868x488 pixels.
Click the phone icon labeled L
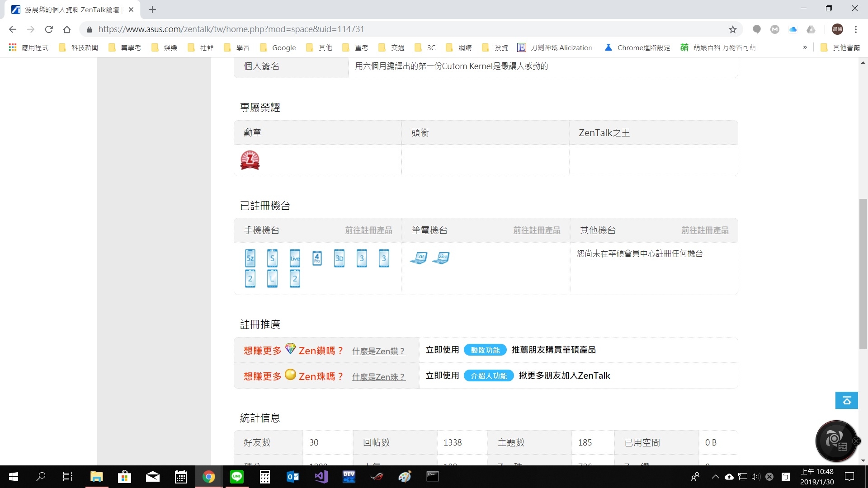pos(272,278)
